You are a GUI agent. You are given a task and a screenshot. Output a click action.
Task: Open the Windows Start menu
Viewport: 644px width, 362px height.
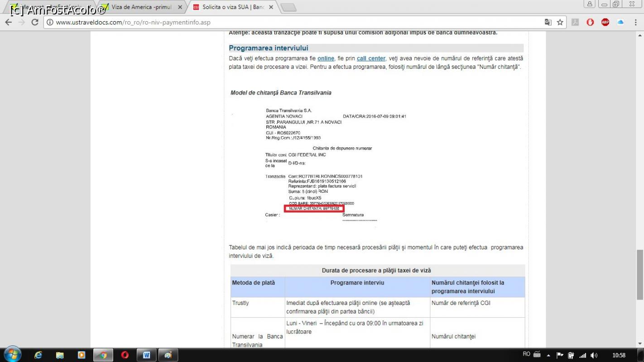pos(12,354)
